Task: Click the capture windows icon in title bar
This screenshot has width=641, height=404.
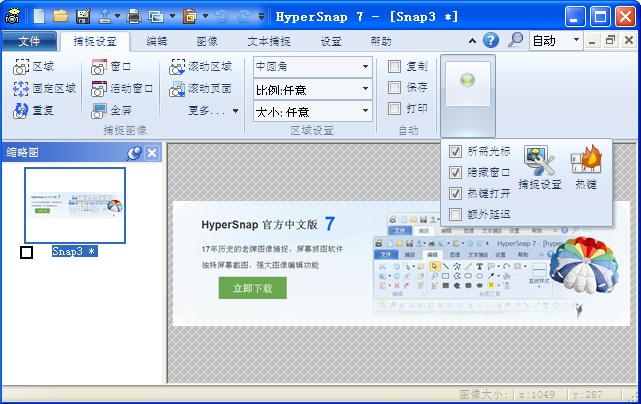Action: pos(156,16)
